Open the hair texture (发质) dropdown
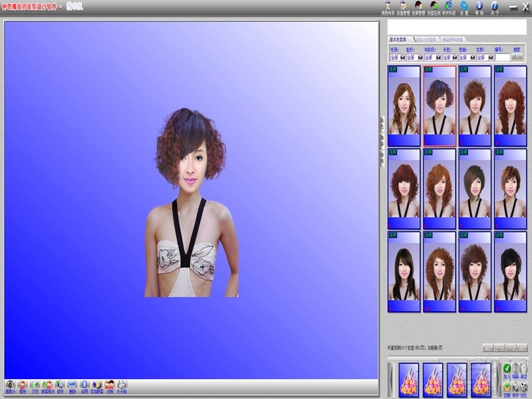 coord(490,58)
